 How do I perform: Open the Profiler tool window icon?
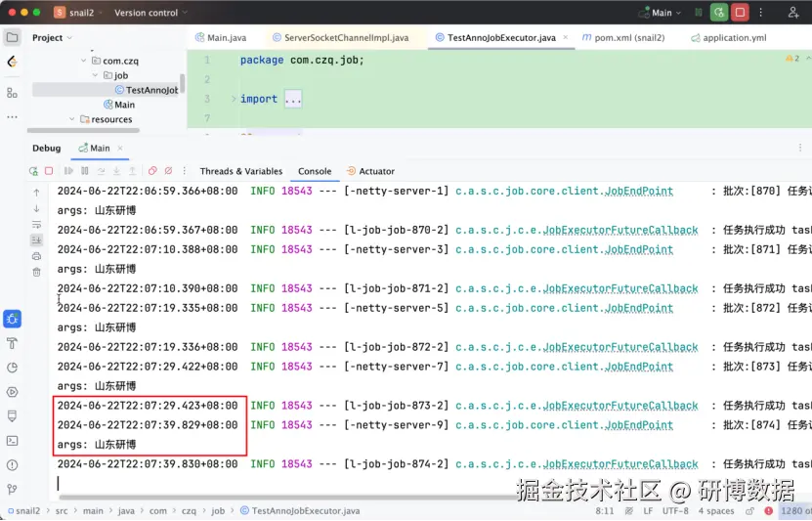click(x=12, y=368)
